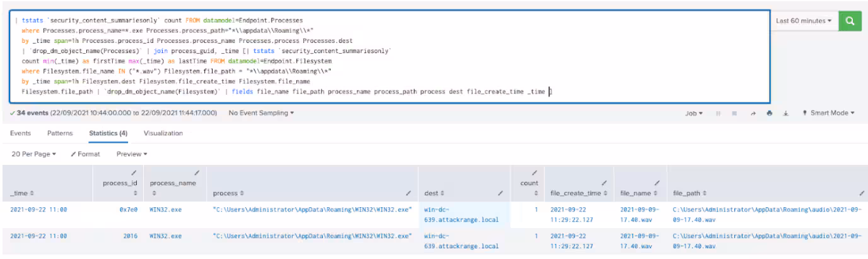Switch to the Events tab
This screenshot has width=868, height=259.
20,133
